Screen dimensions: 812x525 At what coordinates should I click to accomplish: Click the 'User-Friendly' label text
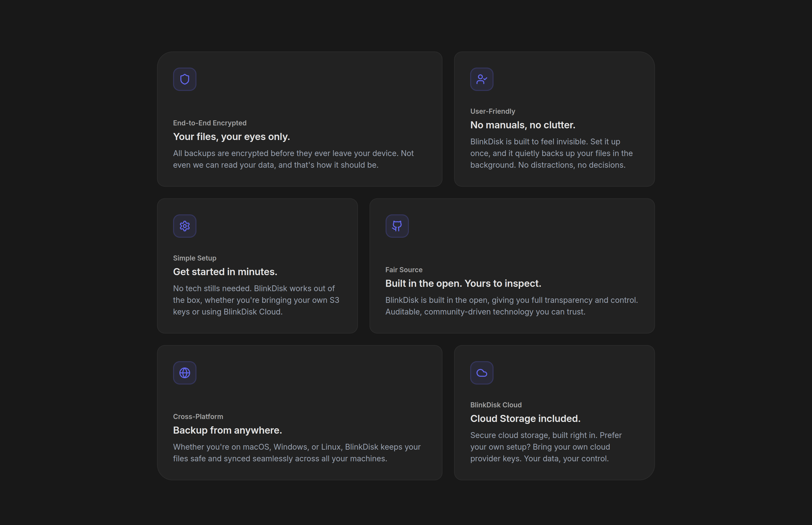click(493, 112)
